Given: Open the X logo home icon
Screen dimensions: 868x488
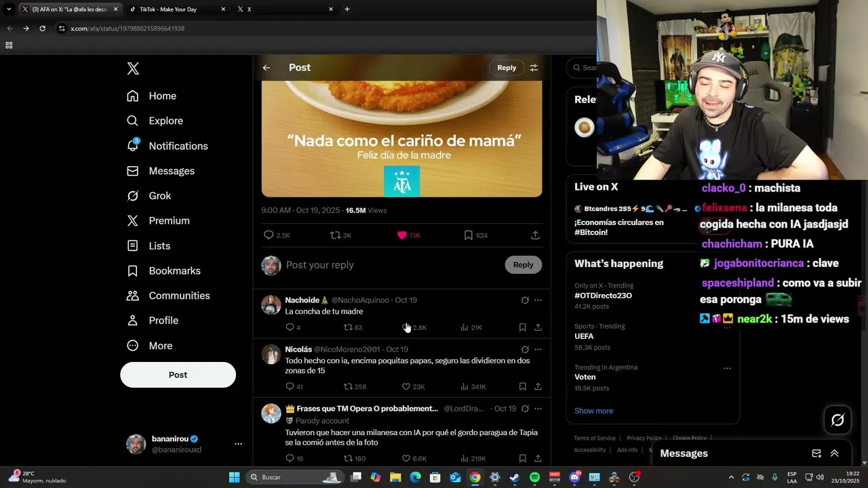Looking at the screenshot, I should (133, 68).
